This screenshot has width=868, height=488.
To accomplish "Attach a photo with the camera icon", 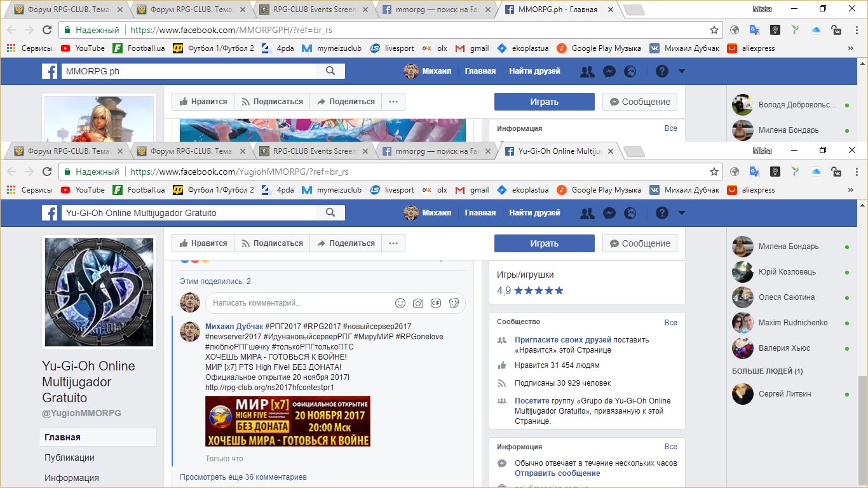I will 418,303.
